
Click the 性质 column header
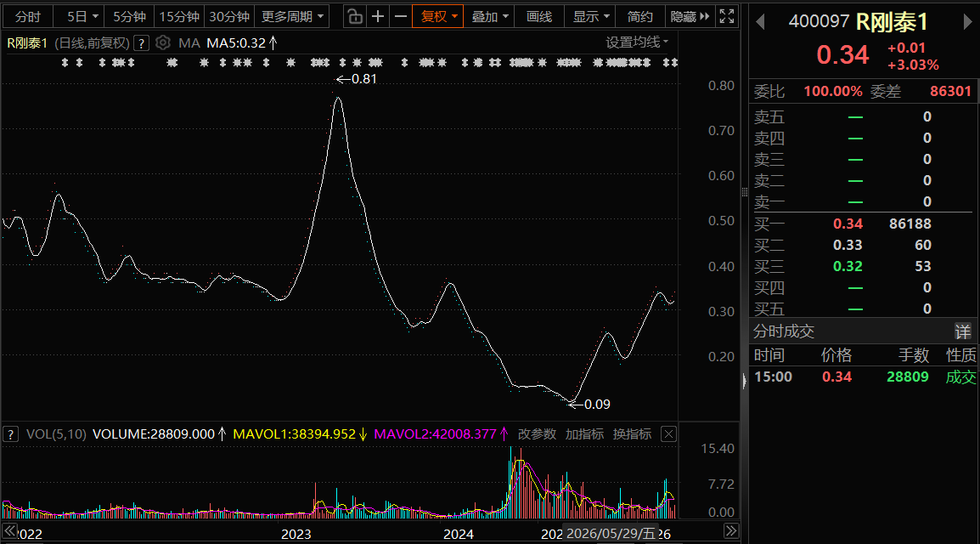960,355
